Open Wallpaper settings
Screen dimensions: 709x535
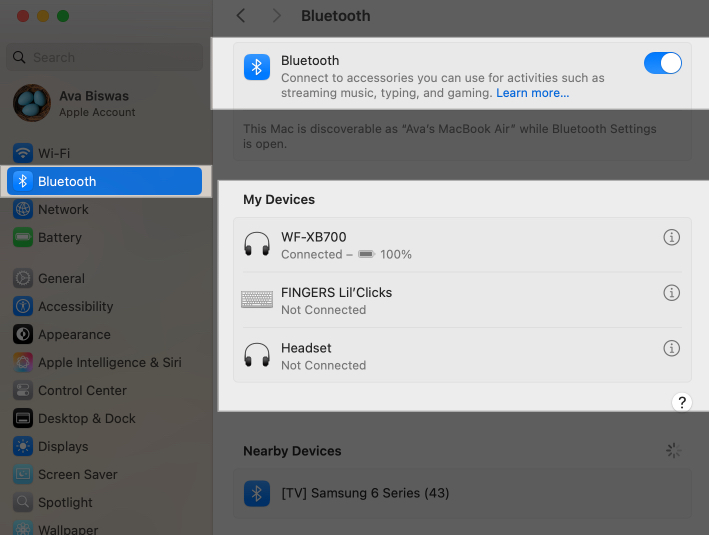tap(104, 528)
